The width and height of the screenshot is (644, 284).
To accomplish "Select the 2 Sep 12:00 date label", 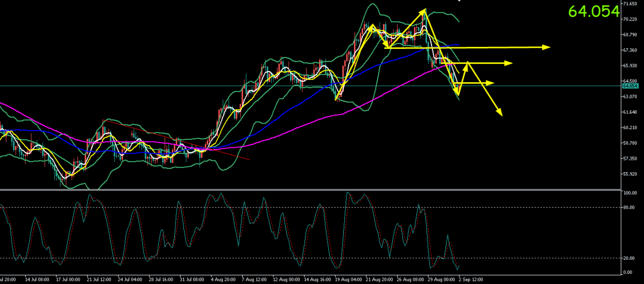I will click(x=470, y=279).
